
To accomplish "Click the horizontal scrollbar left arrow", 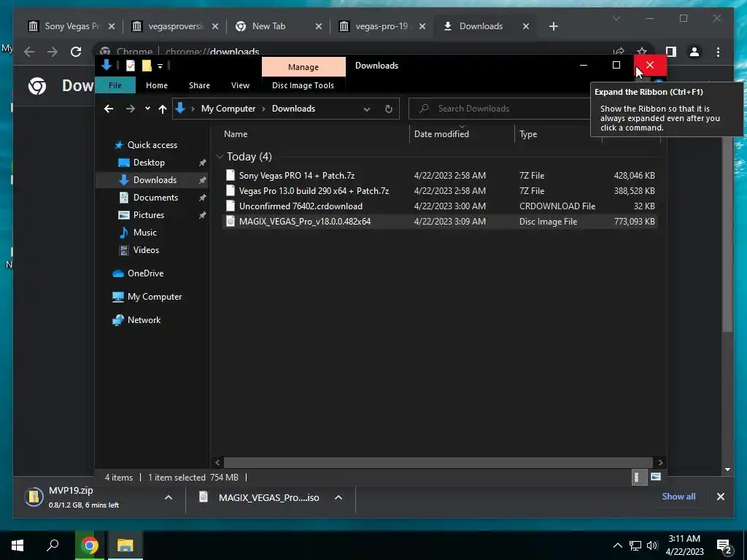I will coord(217,462).
